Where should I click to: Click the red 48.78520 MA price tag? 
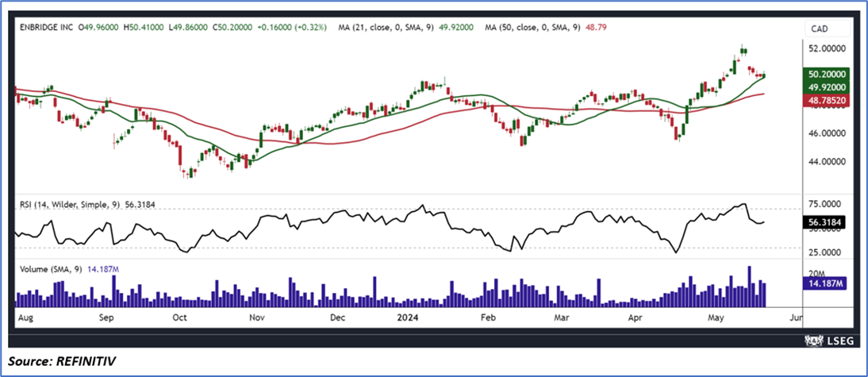(x=827, y=100)
